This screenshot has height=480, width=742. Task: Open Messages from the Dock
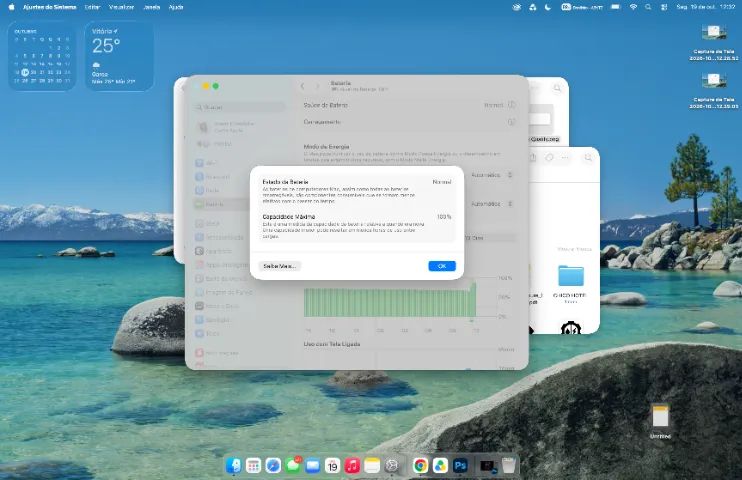(293, 466)
